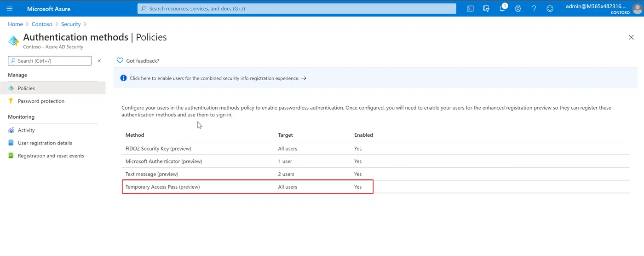
Task: Click the User registration details icon
Action: pyautogui.click(x=11, y=143)
